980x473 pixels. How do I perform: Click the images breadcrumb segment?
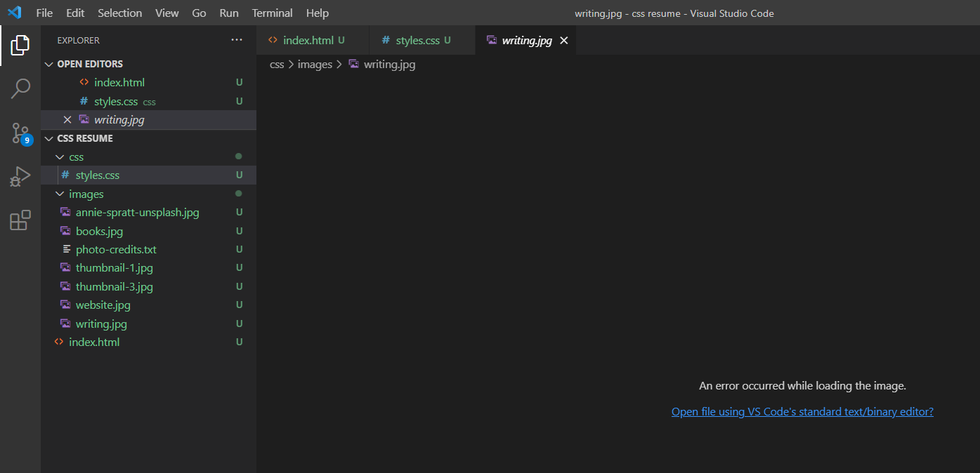coord(315,65)
